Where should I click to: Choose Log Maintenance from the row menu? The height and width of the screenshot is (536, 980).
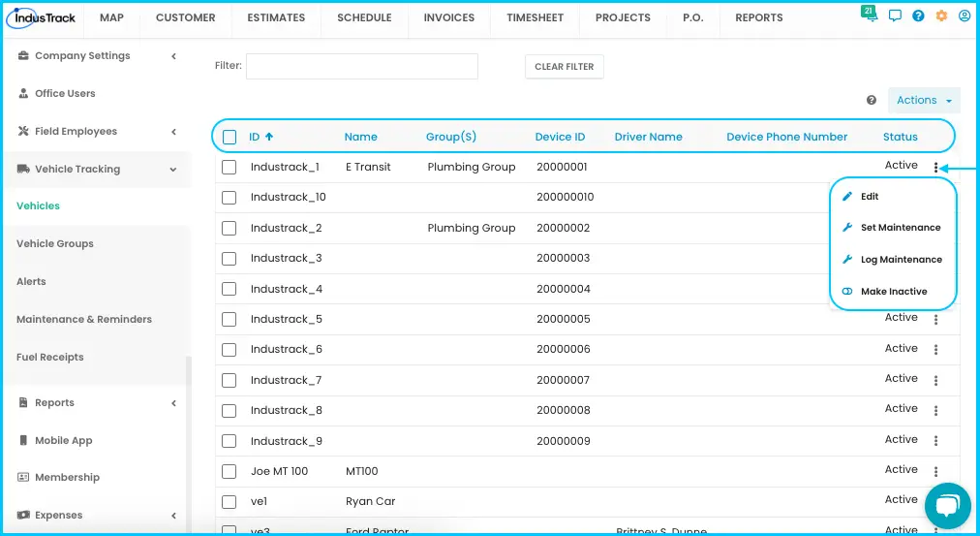[x=893, y=260]
